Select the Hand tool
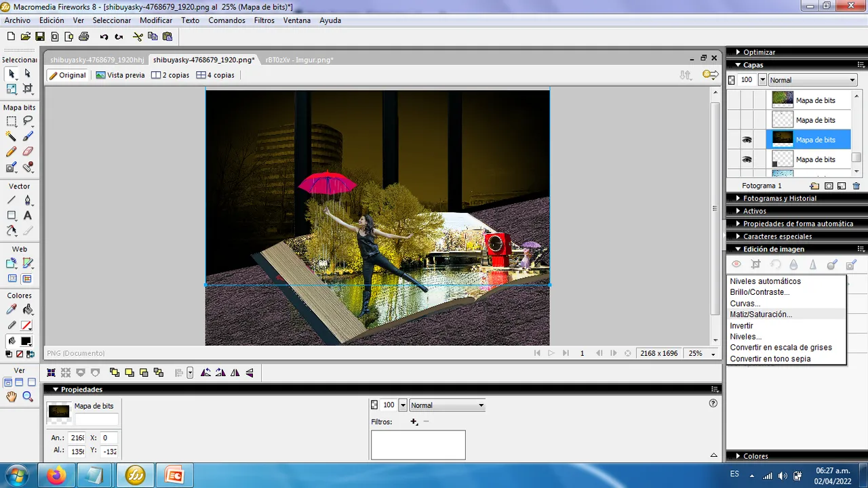 (12, 397)
